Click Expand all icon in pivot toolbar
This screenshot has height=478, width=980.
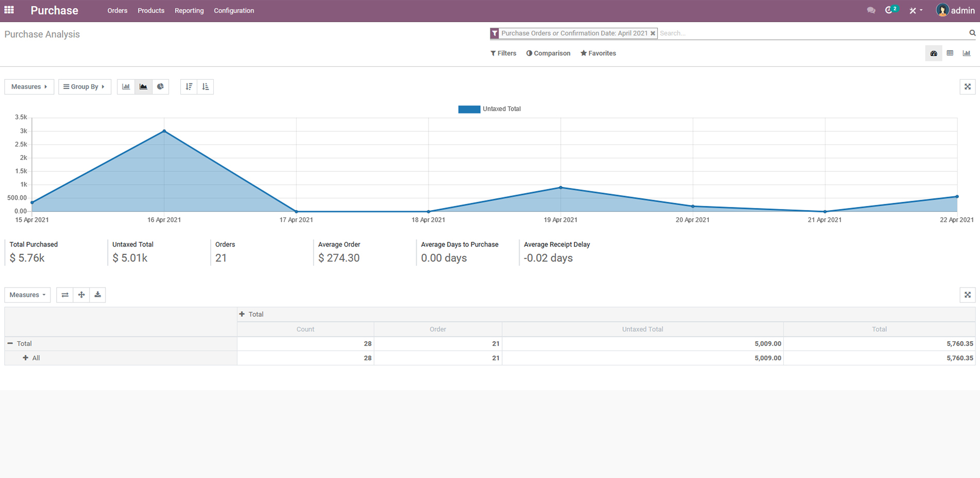point(81,295)
